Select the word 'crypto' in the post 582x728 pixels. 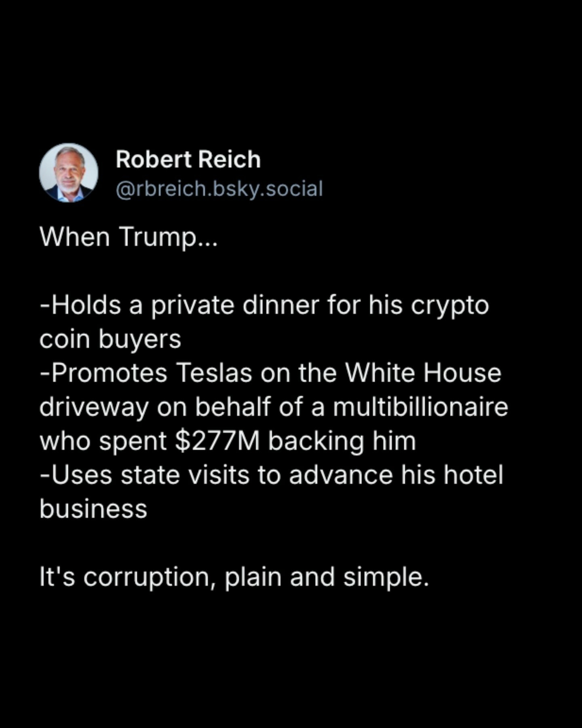[450, 306]
